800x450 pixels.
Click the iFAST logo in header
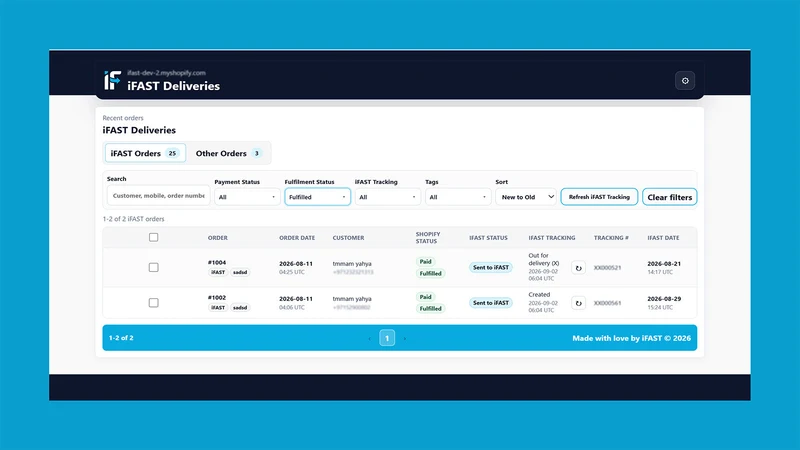pos(113,80)
